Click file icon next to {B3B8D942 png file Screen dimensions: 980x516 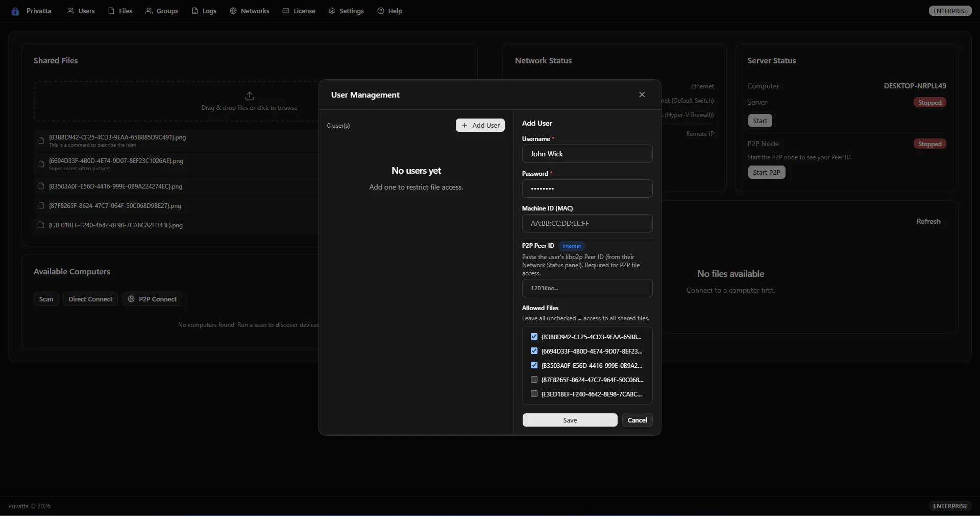(x=41, y=140)
